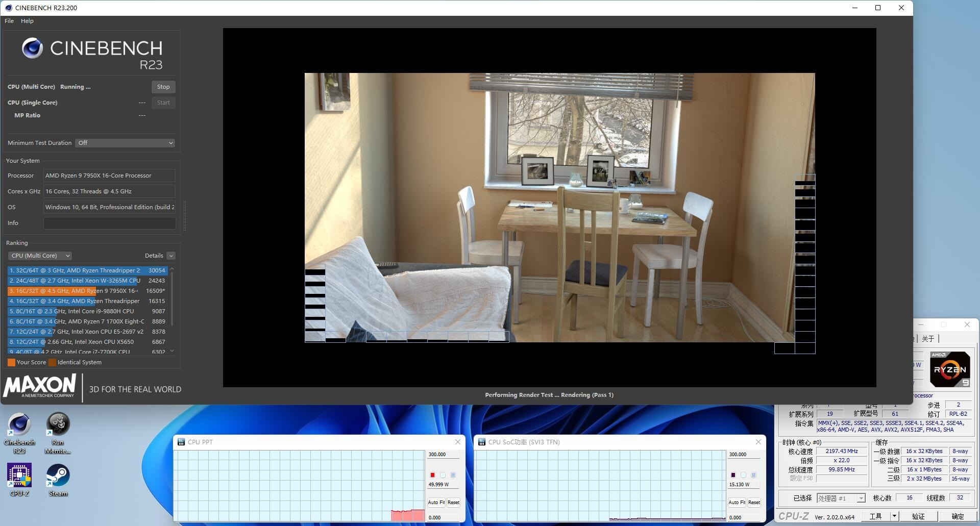The height and width of the screenshot is (526, 980).
Task: Click the CPU PPT window title icon
Action: (x=181, y=442)
